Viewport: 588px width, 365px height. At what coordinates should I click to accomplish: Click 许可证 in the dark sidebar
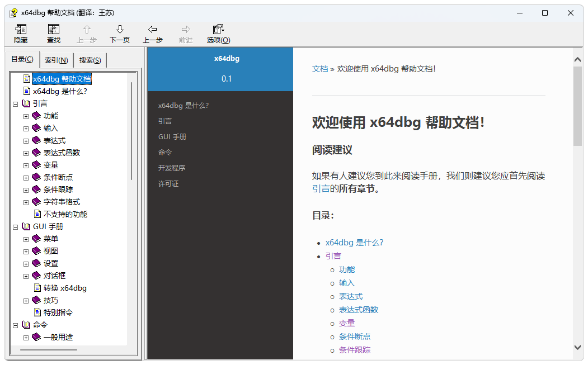pyautogui.click(x=168, y=183)
